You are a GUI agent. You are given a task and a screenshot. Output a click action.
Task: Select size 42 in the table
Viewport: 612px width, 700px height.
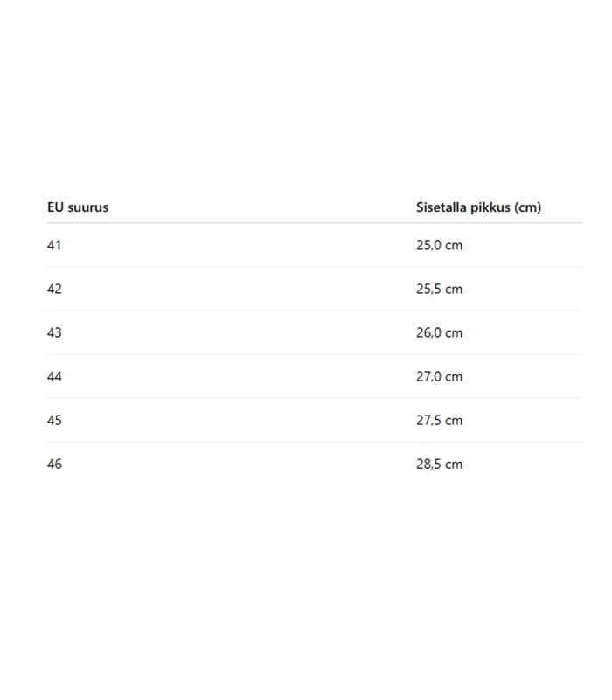(54, 289)
